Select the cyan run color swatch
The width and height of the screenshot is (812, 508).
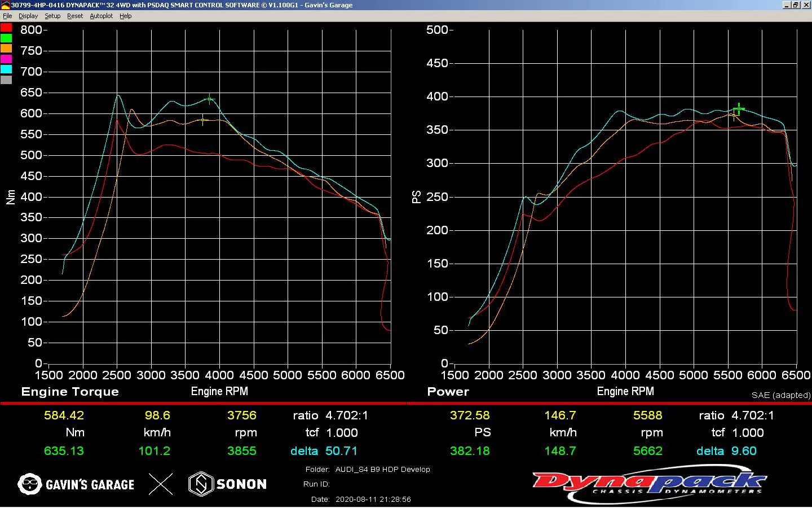pyautogui.click(x=6, y=69)
